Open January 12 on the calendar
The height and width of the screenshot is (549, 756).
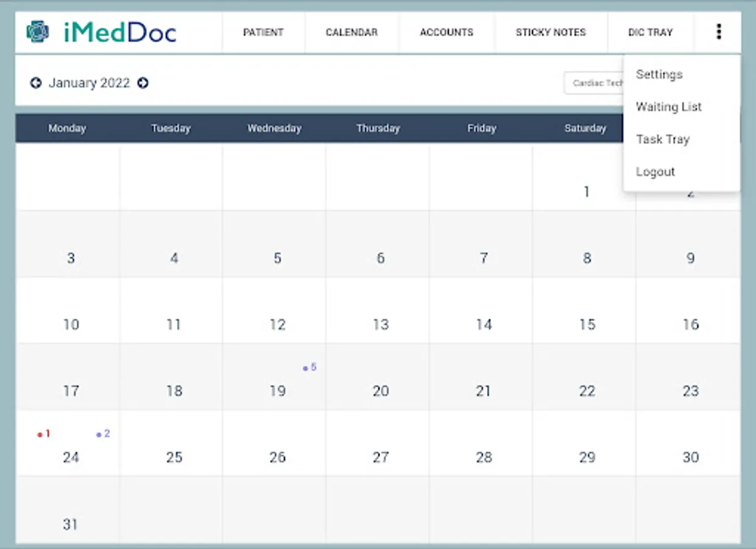274,310
